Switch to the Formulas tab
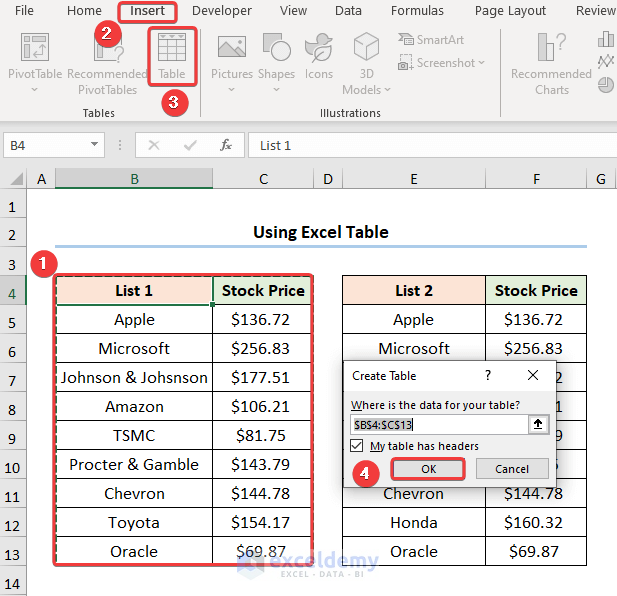The image size is (617, 596). click(x=417, y=11)
